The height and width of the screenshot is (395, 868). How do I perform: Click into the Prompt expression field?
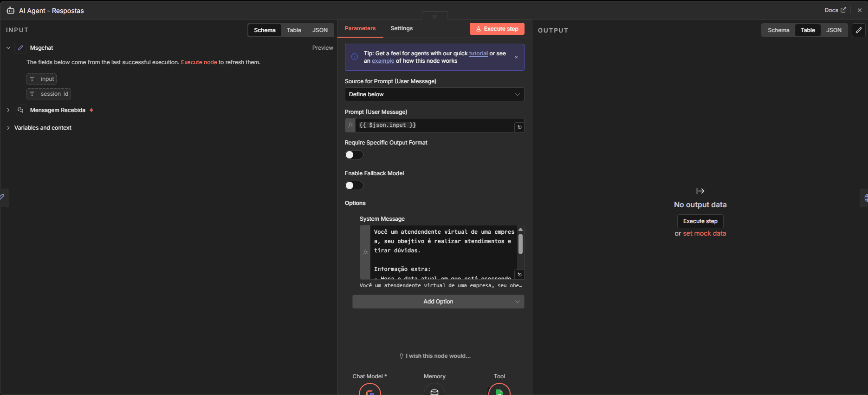(x=434, y=125)
